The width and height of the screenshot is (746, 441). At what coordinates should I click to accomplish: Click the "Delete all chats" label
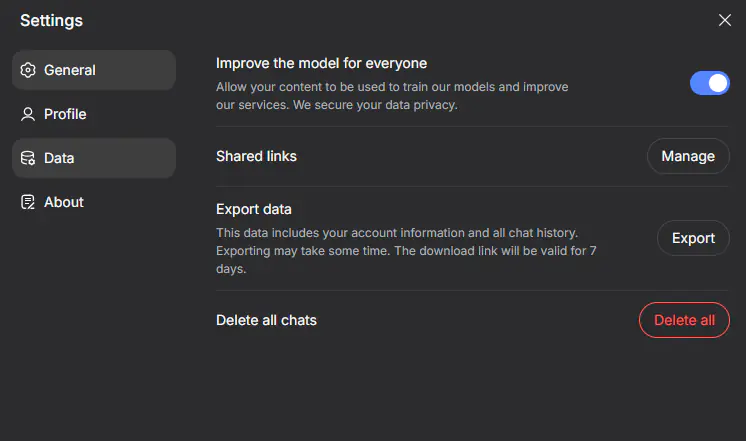pyautogui.click(x=266, y=320)
